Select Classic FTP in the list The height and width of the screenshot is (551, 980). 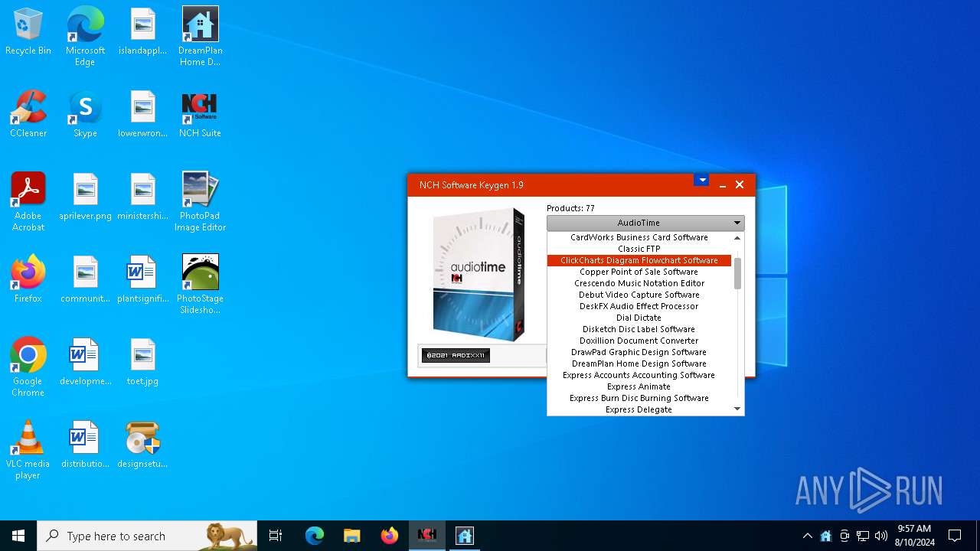(639, 249)
